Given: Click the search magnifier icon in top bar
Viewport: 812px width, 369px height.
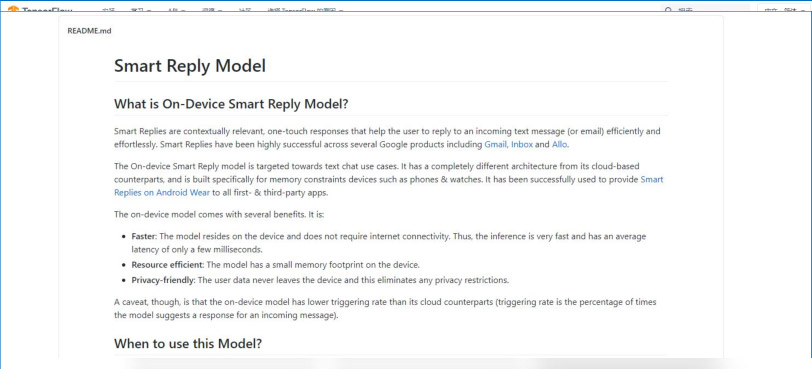Looking at the screenshot, I should (669, 10).
